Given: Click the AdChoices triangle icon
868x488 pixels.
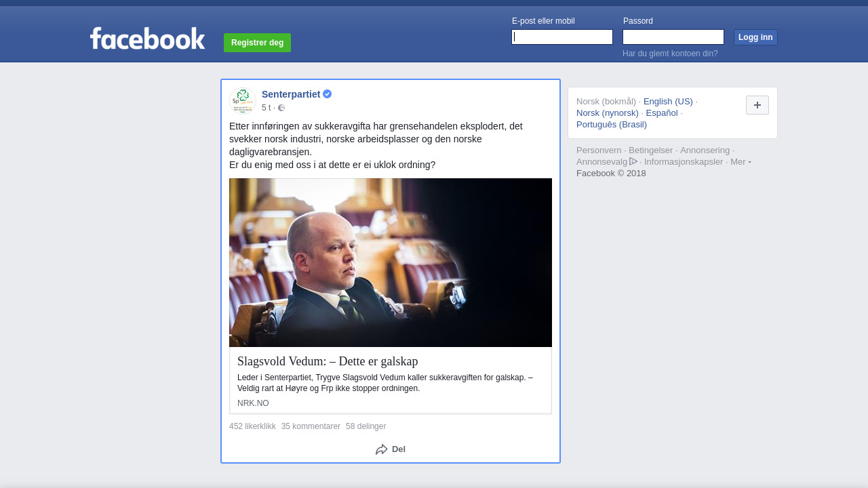Looking at the screenshot, I should click(x=633, y=161).
